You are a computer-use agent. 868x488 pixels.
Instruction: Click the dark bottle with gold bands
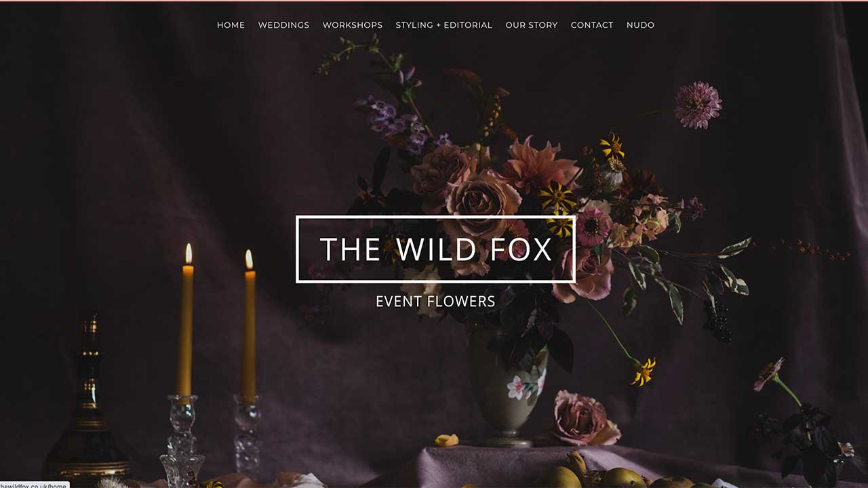tap(86, 407)
